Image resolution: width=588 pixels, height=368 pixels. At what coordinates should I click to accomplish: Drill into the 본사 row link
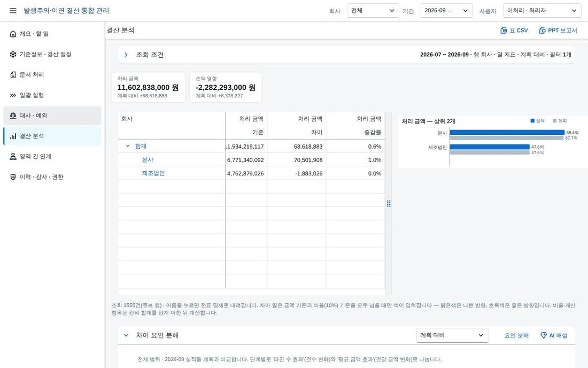click(148, 159)
